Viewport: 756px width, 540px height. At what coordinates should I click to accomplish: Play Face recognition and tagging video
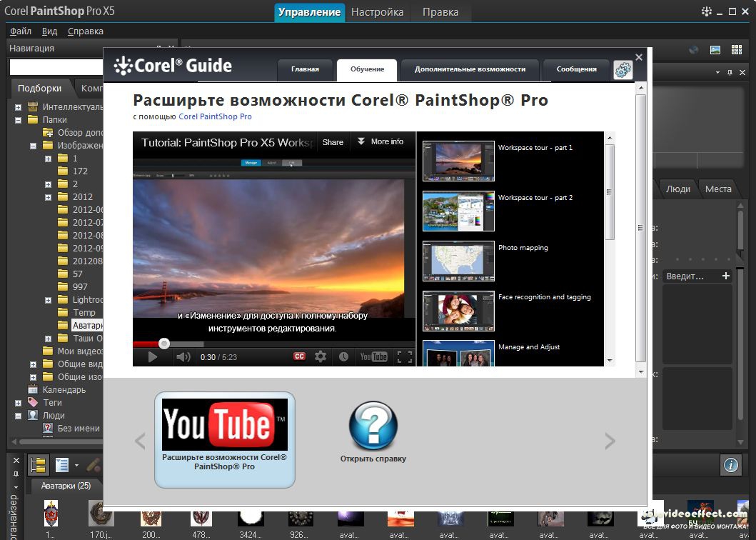click(x=458, y=311)
